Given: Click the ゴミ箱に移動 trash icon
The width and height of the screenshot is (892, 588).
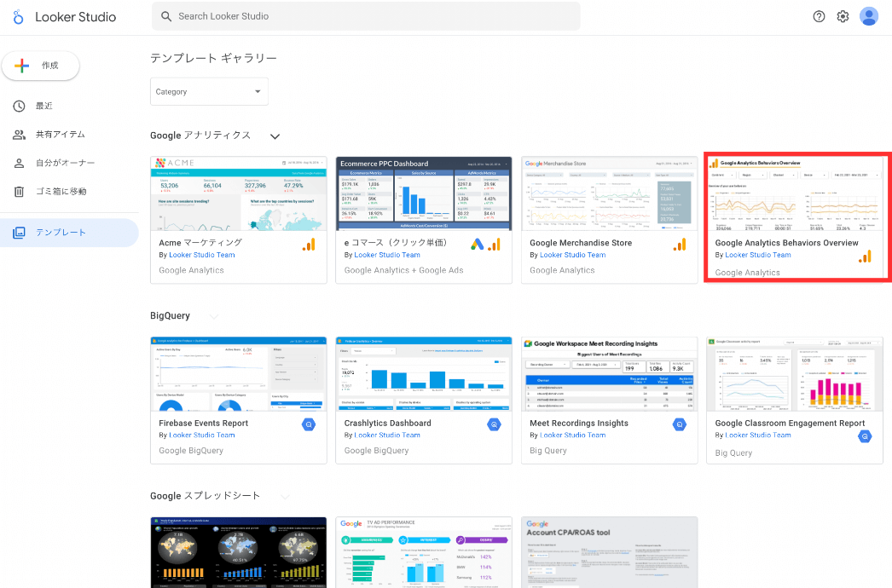Looking at the screenshot, I should (19, 192).
